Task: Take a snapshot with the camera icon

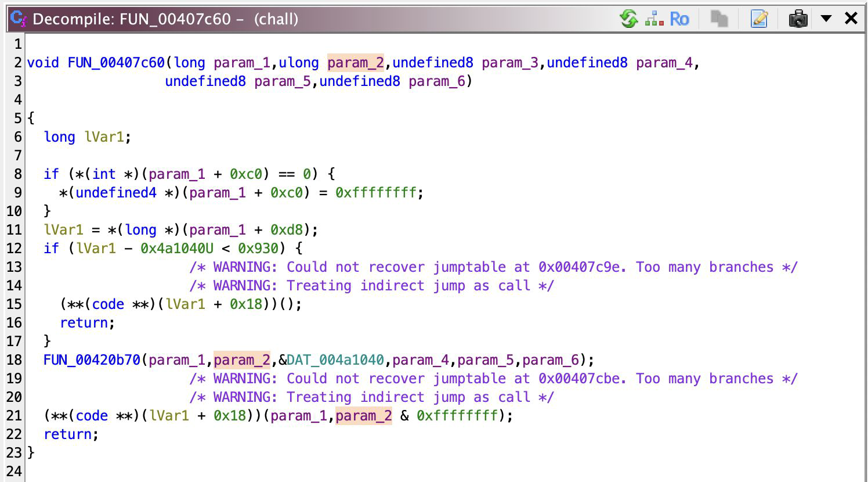Action: tap(798, 19)
